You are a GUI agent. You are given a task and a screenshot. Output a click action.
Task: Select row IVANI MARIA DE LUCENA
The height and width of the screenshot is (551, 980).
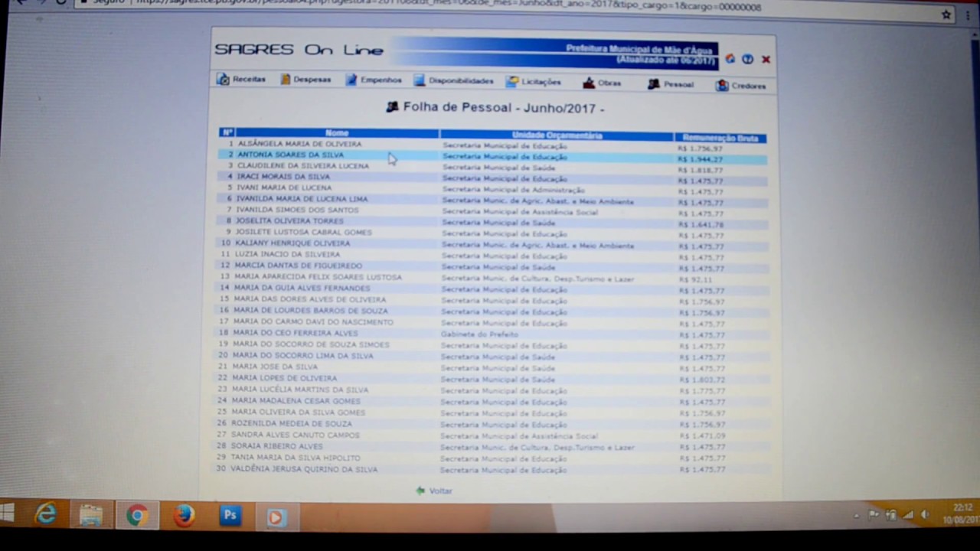(x=492, y=190)
